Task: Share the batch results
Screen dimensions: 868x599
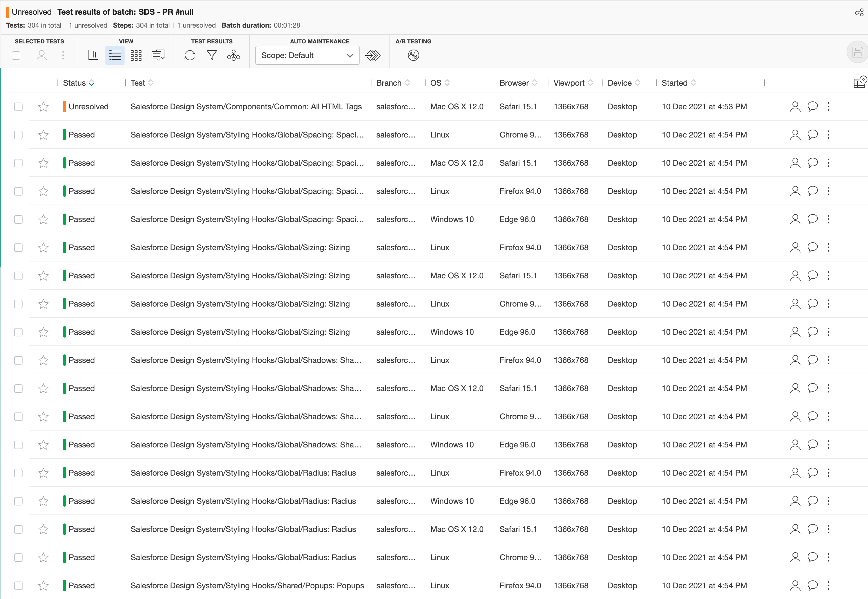Action: [x=859, y=12]
